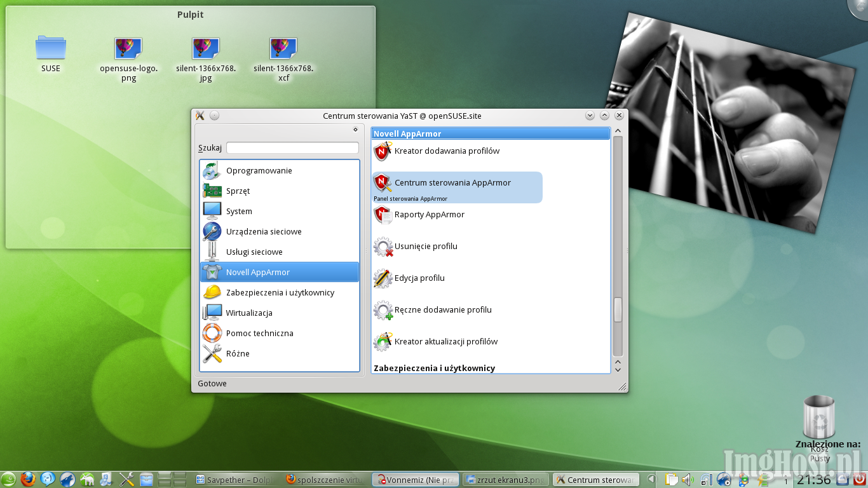Screen dimensions: 868x488
Task: Open the volume speaker tray icon
Action: [x=688, y=480]
